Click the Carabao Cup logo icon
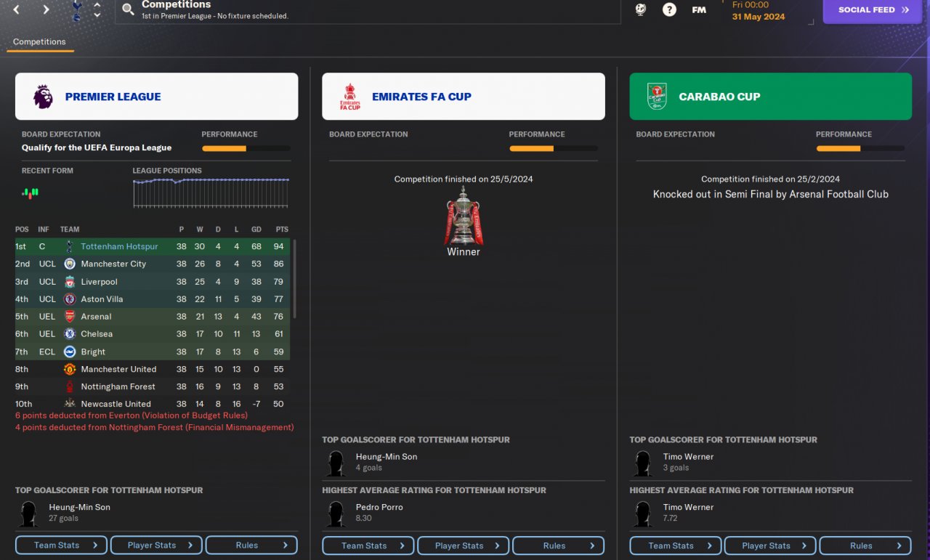 pos(657,97)
